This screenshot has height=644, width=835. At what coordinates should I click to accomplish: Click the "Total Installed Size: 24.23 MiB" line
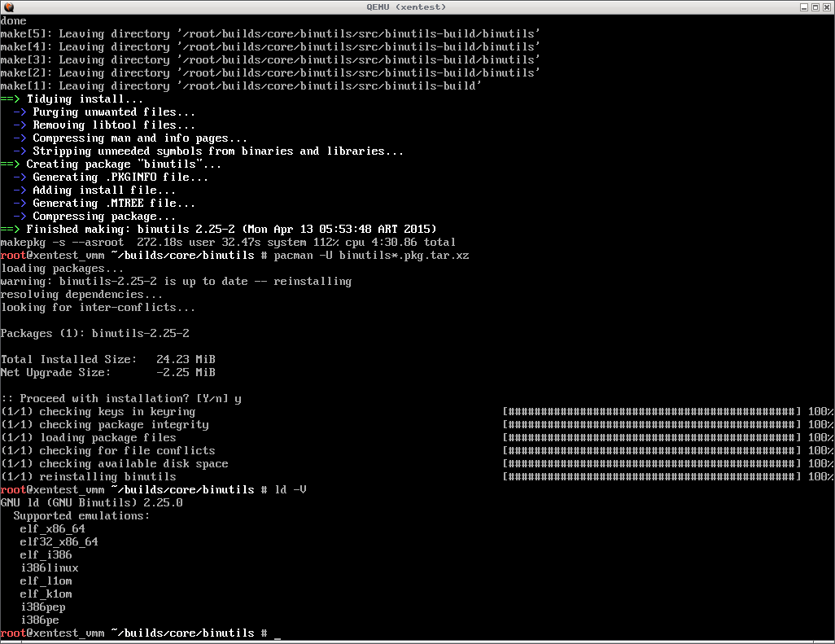107,360
